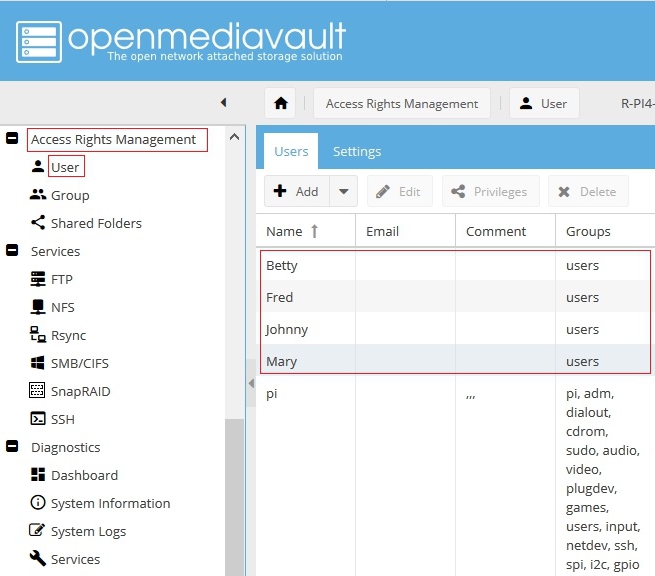
Task: Select the Users tab
Action: pos(291,152)
